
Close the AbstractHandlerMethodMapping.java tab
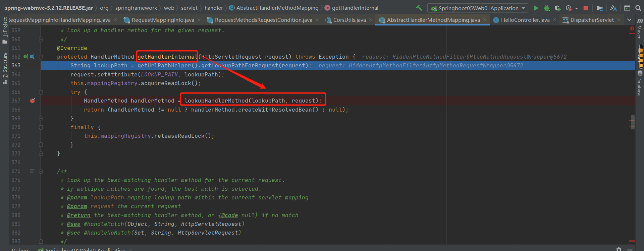click(485, 20)
